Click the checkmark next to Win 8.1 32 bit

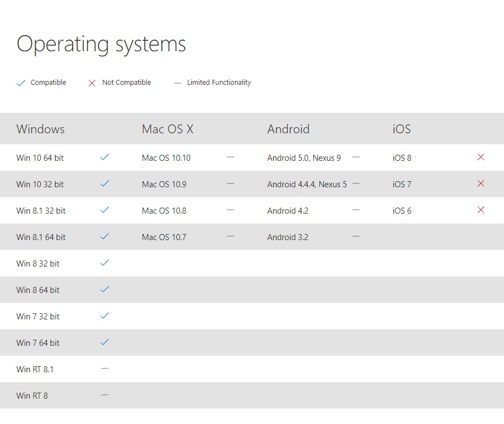(105, 210)
